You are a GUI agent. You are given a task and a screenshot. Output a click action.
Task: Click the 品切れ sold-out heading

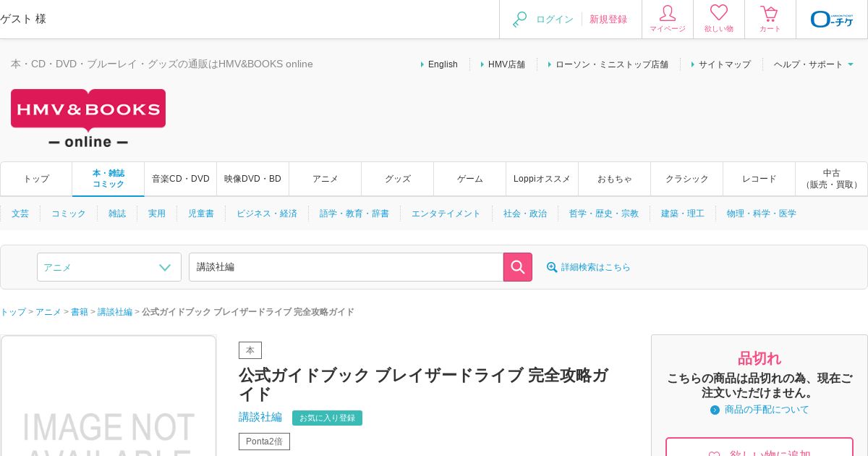pos(759,358)
